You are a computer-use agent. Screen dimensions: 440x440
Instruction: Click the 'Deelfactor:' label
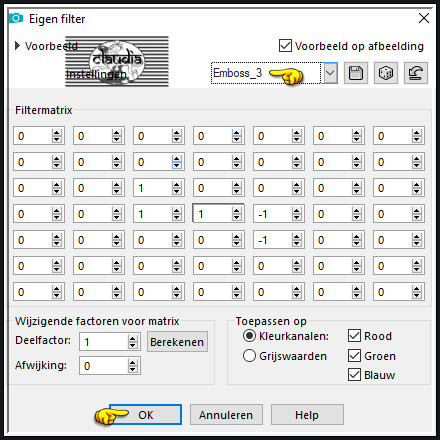pyautogui.click(x=43, y=340)
